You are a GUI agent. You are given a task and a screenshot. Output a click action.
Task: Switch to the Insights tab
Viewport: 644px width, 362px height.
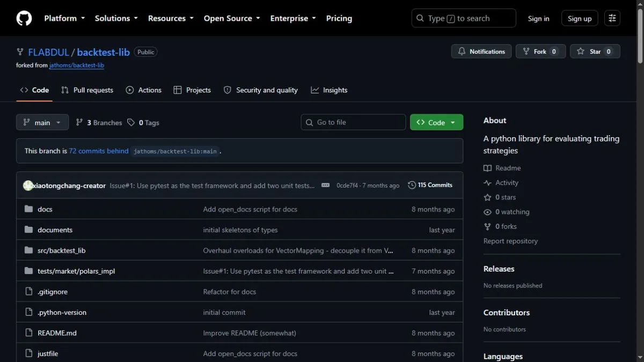click(x=329, y=90)
